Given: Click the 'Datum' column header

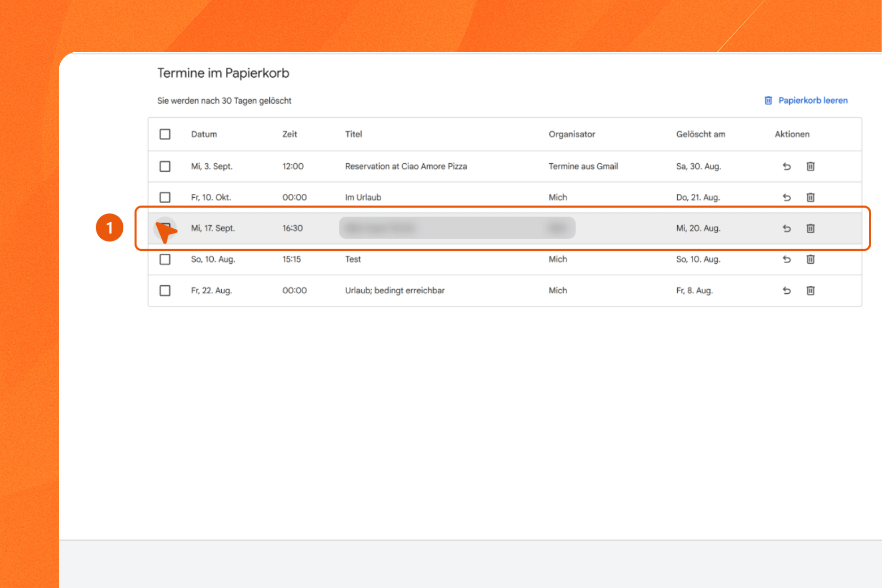Looking at the screenshot, I should tap(204, 134).
